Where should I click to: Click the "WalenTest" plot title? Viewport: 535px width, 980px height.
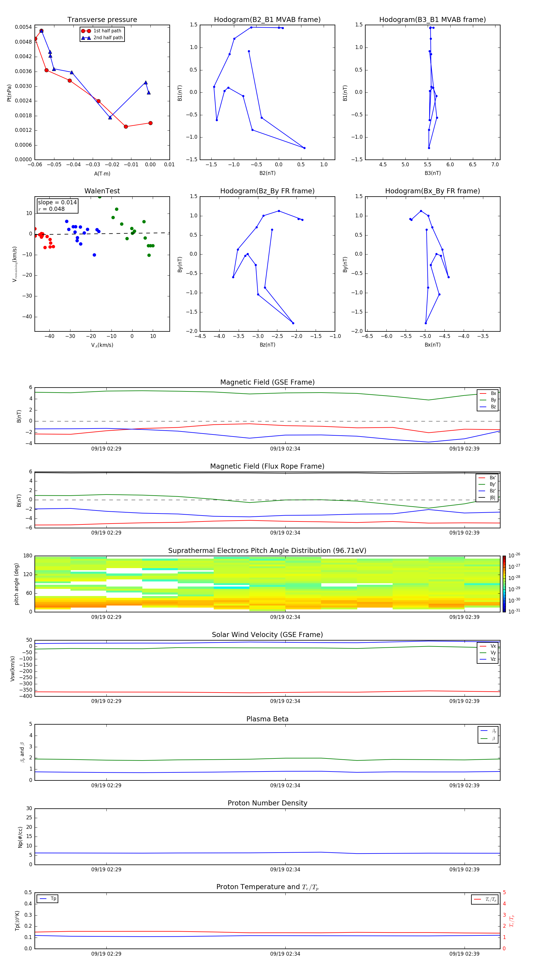[102, 191]
